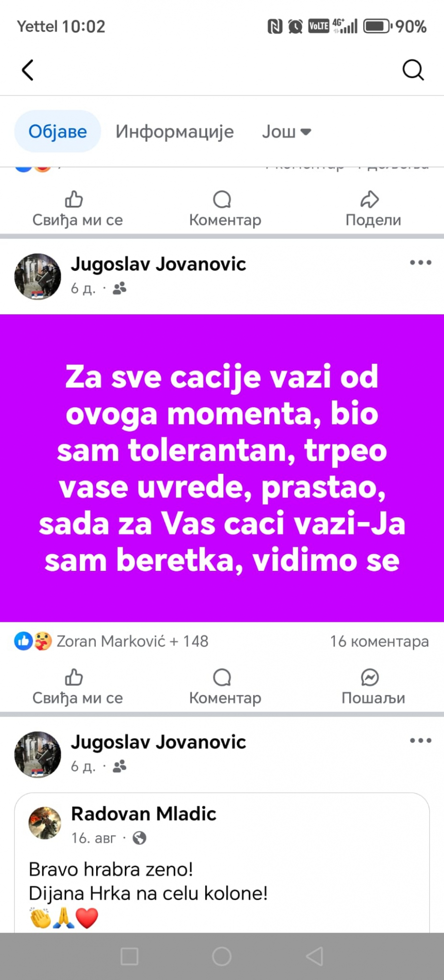Tap the purple background post text
Viewport: 444px width, 980px height.
tap(222, 468)
